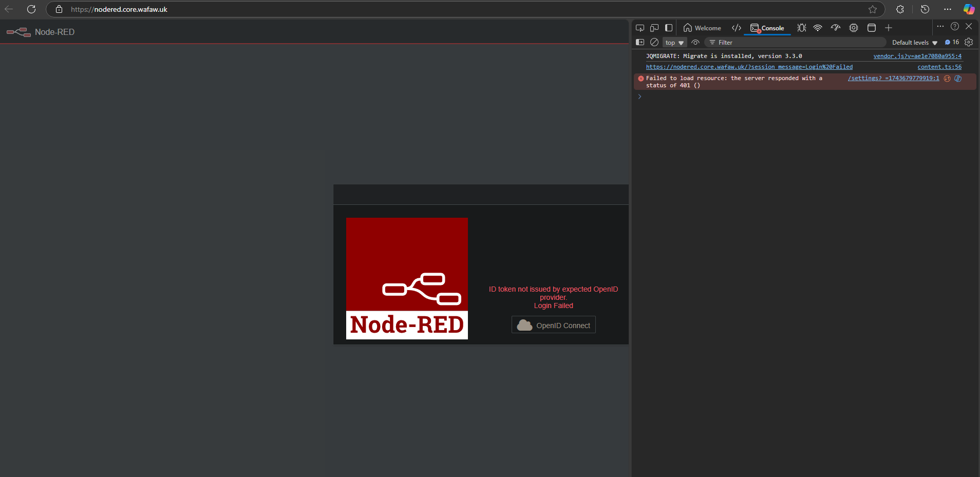This screenshot has height=477, width=980.
Task: Click the browser address bar URL
Action: point(119,9)
